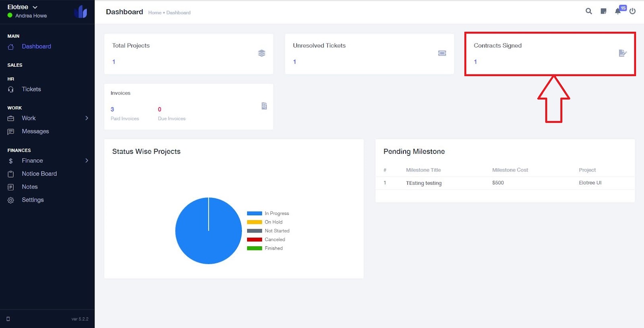Image resolution: width=644 pixels, height=328 pixels.
Task: Go to Dashboard in sidebar
Action: coord(37,46)
